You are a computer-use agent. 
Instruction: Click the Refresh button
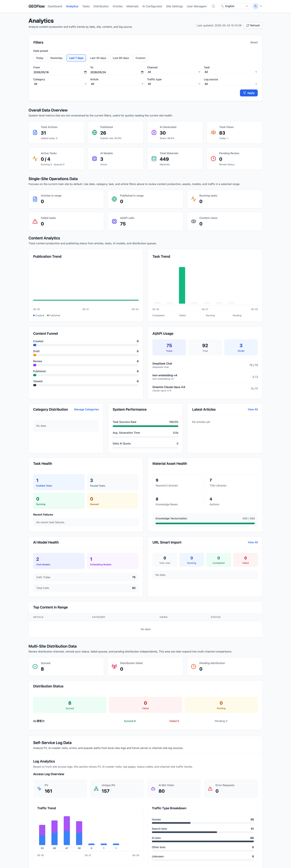(253, 25)
